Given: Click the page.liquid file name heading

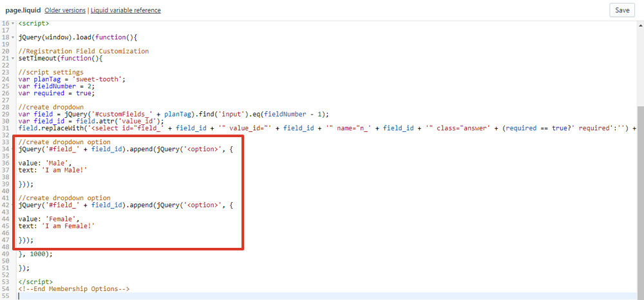Looking at the screenshot, I should tap(23, 10).
